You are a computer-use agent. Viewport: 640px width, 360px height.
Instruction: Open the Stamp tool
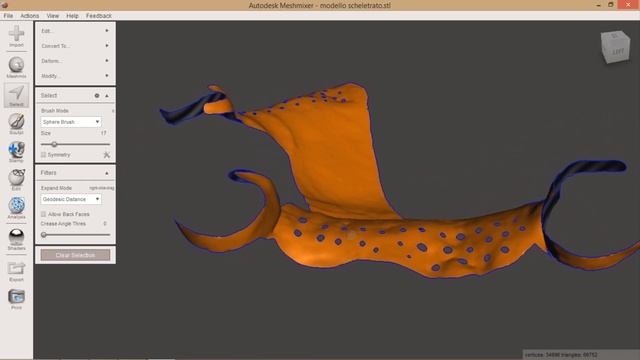tap(16, 152)
